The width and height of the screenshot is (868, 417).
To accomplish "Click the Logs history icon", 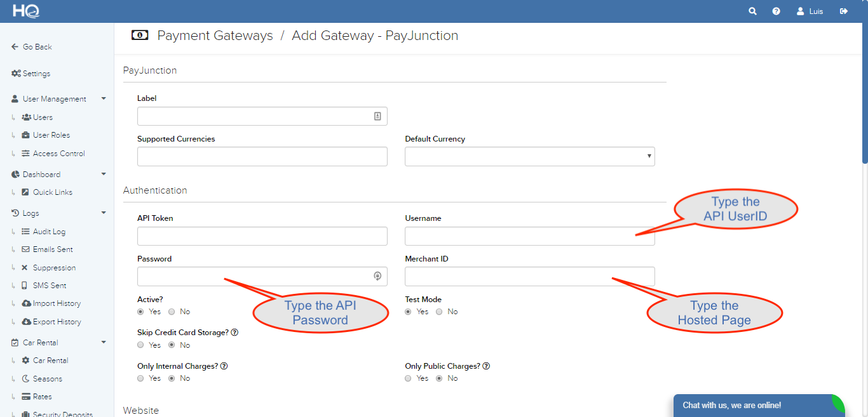I will point(15,213).
